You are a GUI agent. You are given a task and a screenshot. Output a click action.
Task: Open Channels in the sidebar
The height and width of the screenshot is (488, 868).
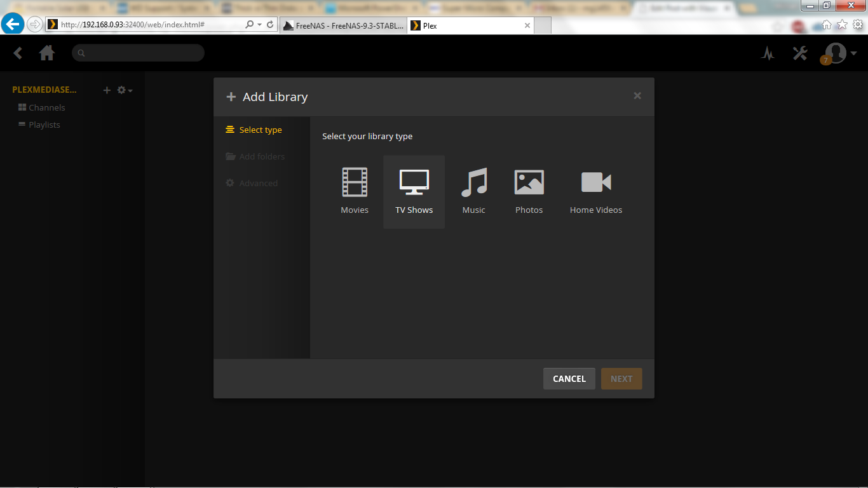point(46,107)
